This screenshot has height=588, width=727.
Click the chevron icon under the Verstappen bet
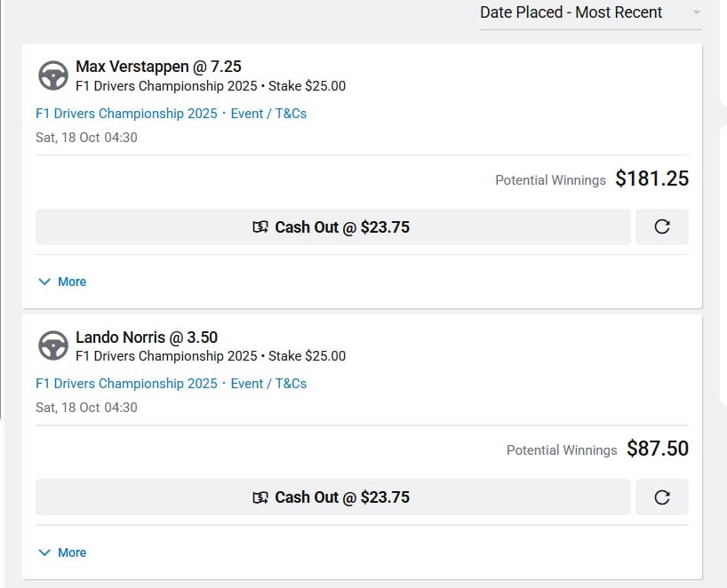[x=44, y=282]
